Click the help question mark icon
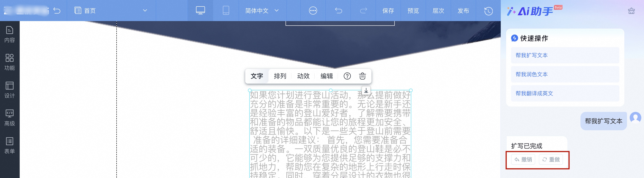The height and width of the screenshot is (178, 644). coord(347,76)
